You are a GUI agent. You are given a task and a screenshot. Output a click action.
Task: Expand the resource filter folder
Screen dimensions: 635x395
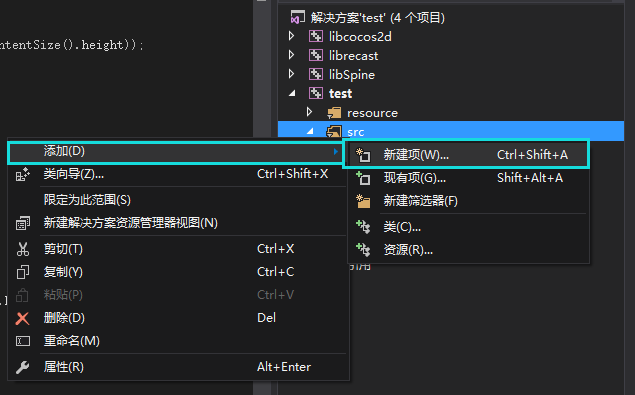click(309, 112)
